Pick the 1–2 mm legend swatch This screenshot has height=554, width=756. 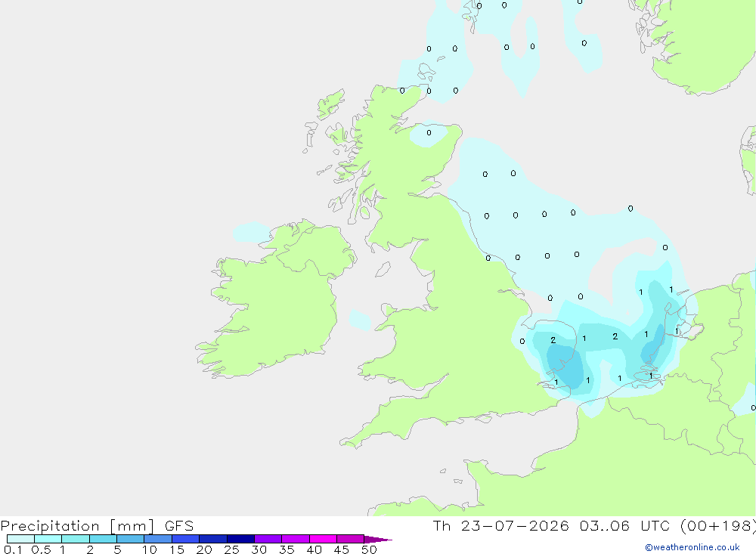click(75, 539)
